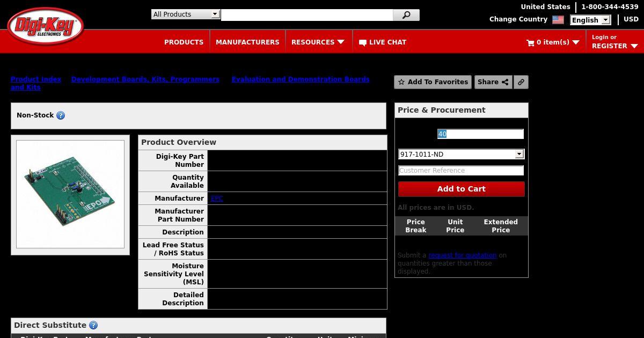Expand the Login or Register dropdown
Viewport: 644px width, 338px height.
click(x=634, y=46)
